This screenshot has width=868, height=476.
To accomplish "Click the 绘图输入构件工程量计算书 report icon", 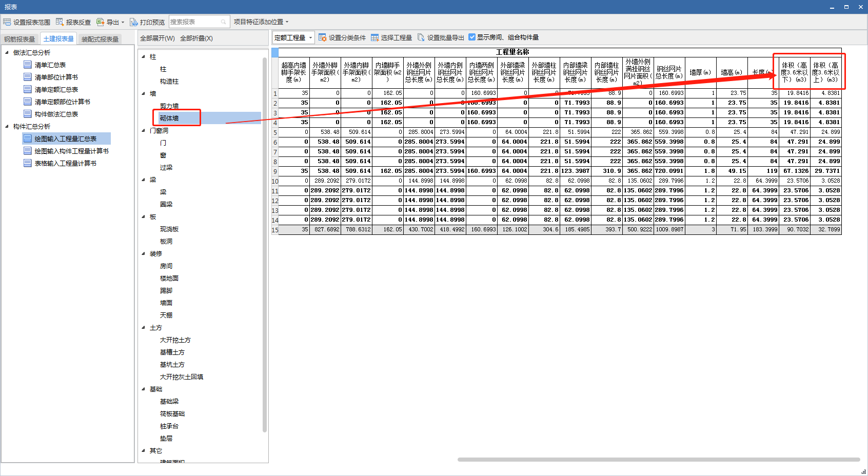I will [28, 151].
